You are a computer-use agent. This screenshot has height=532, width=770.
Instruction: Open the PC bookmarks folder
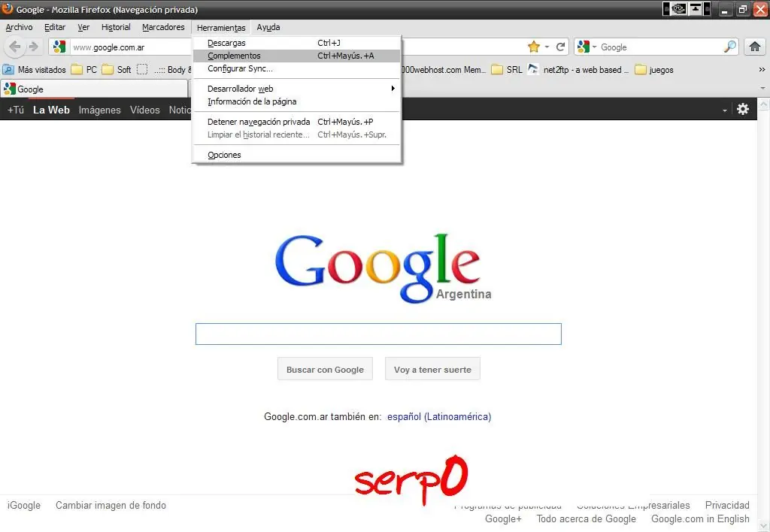(84, 70)
